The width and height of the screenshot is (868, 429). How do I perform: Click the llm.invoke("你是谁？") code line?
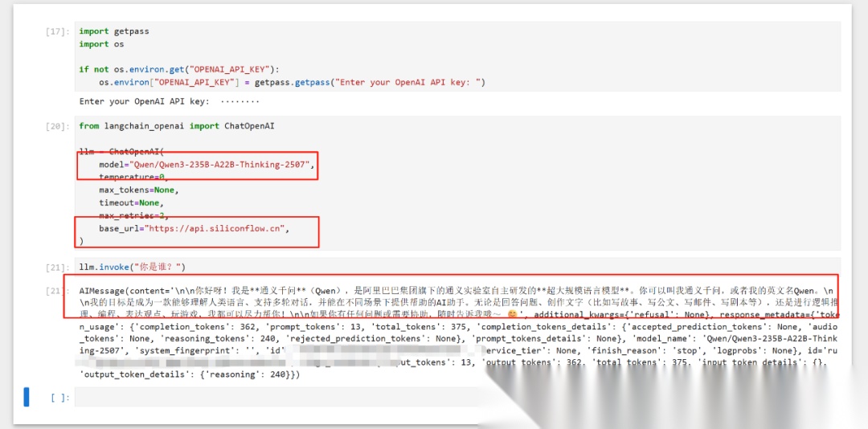(x=133, y=268)
